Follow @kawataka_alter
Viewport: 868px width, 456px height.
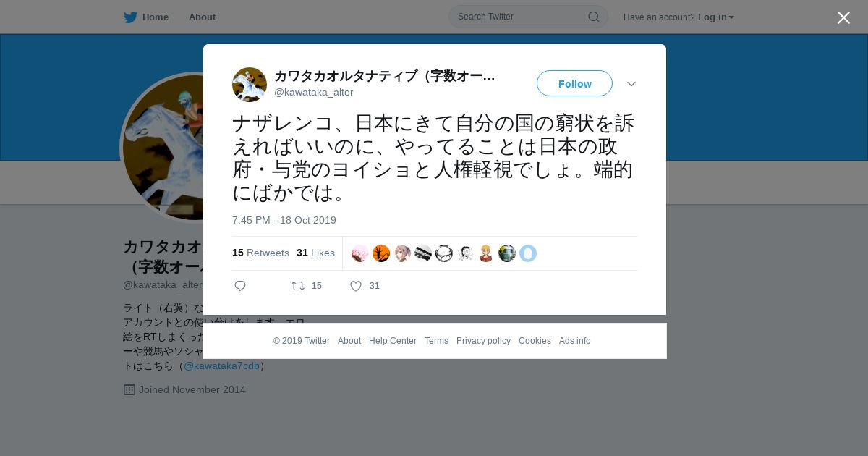(574, 83)
